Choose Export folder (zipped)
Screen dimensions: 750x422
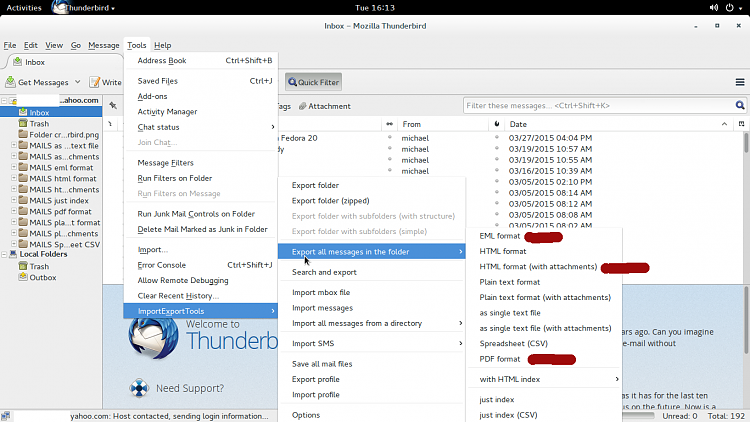(x=372, y=200)
